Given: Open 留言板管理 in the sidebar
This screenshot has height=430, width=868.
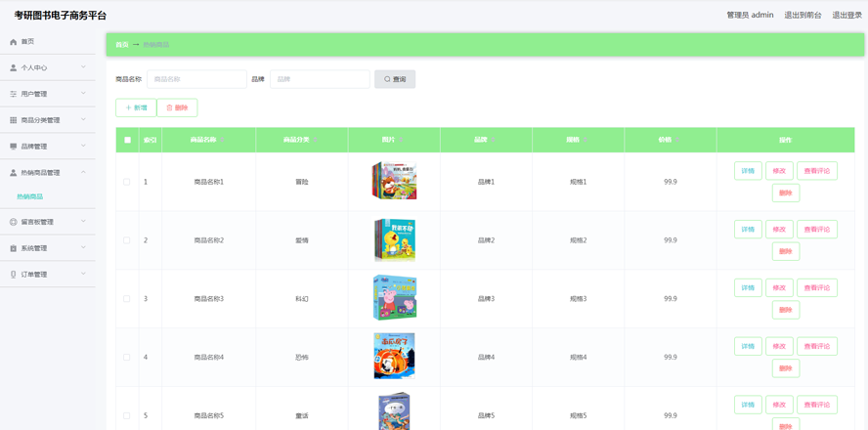Looking at the screenshot, I should tap(48, 222).
